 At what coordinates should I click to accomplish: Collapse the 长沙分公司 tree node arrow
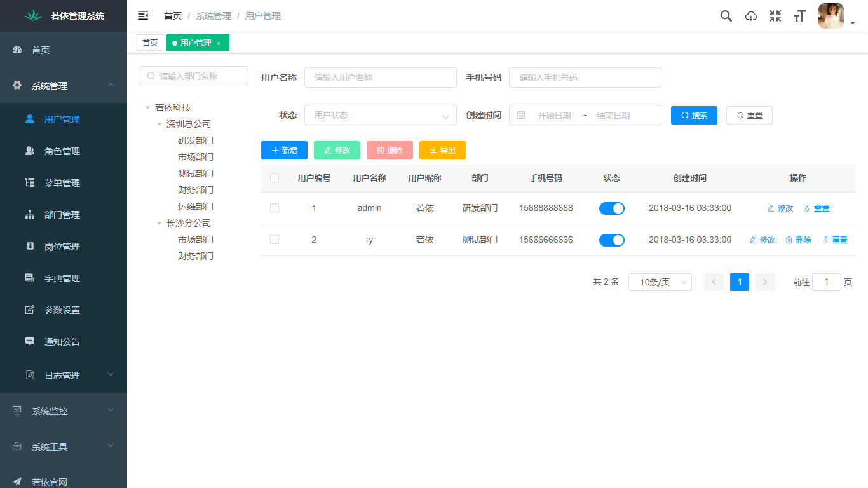[159, 223]
